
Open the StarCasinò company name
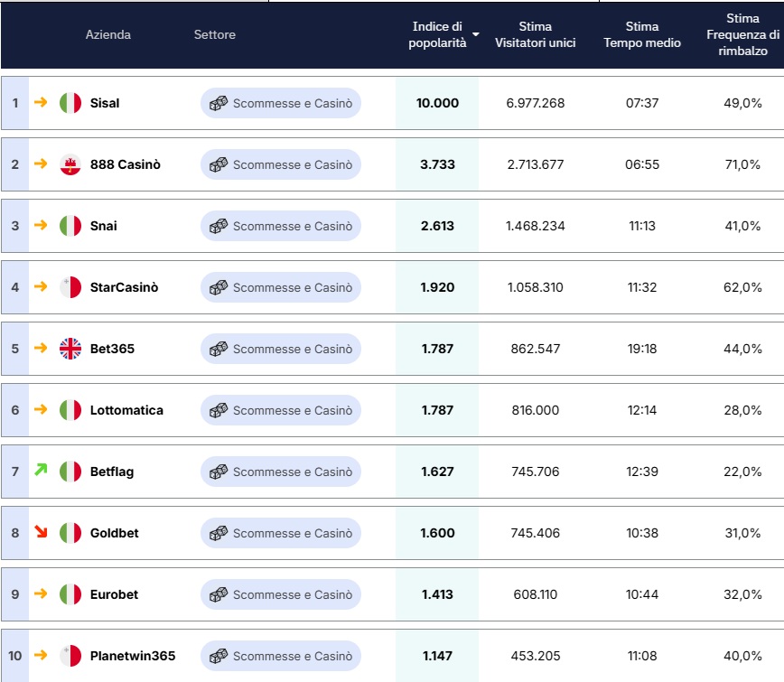[x=124, y=287]
